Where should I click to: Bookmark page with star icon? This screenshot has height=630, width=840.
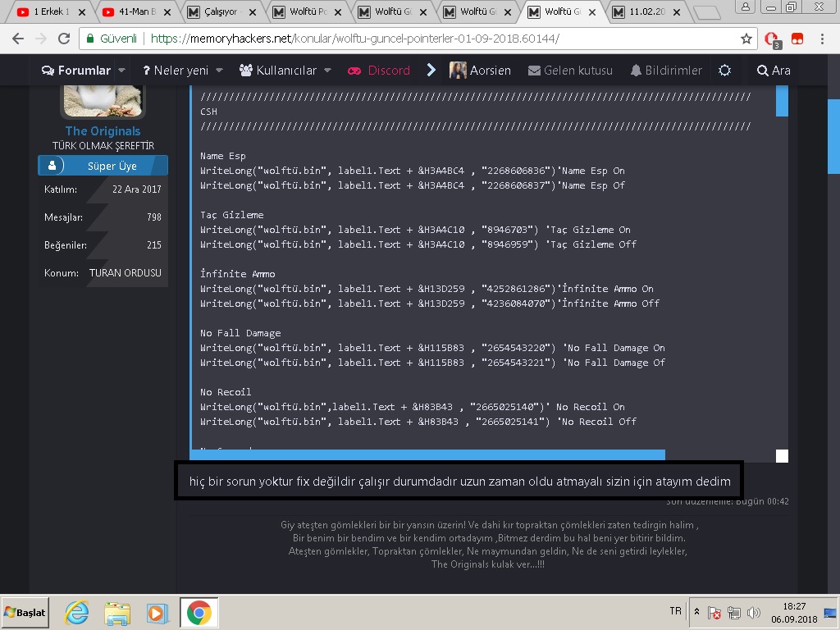(x=746, y=39)
